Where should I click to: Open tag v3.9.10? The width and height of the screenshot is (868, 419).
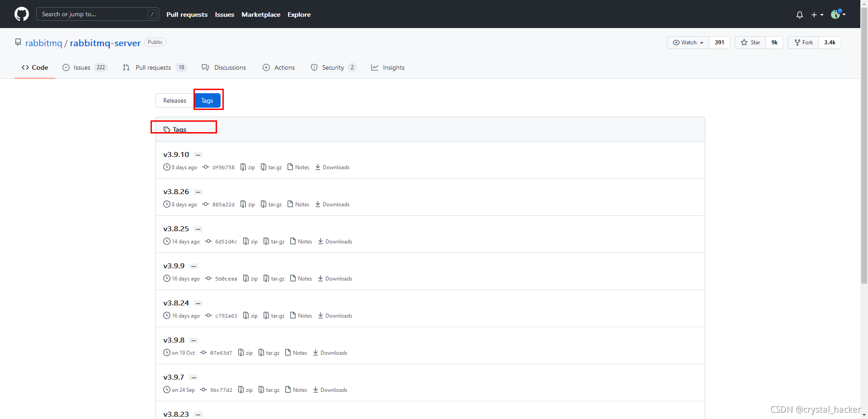click(x=176, y=155)
